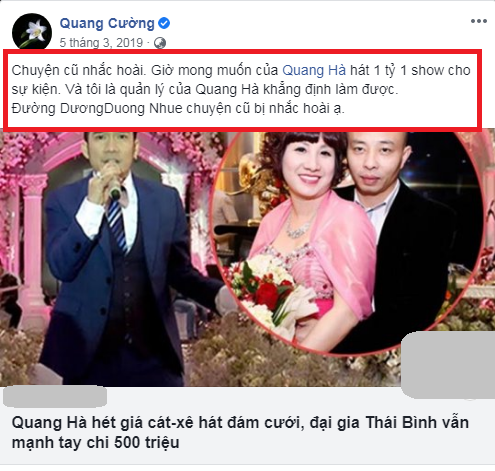Open the Quang Cường profile name
495x471 pixels.
click(x=107, y=23)
